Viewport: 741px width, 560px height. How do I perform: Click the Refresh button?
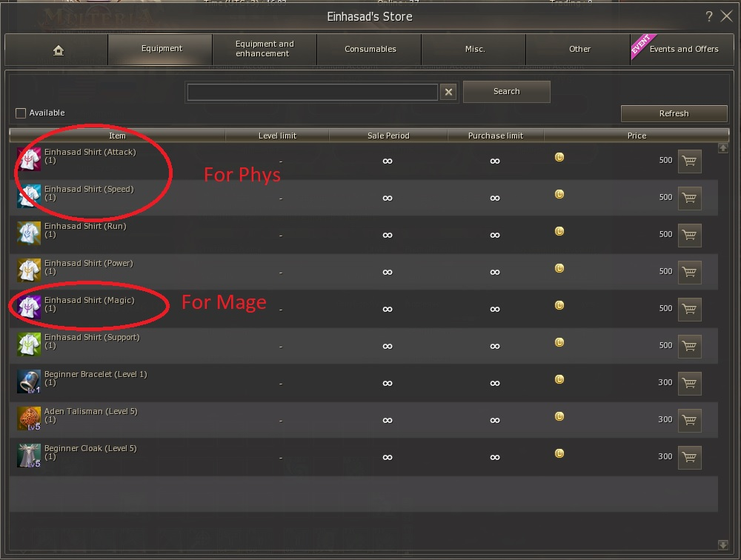pos(674,113)
